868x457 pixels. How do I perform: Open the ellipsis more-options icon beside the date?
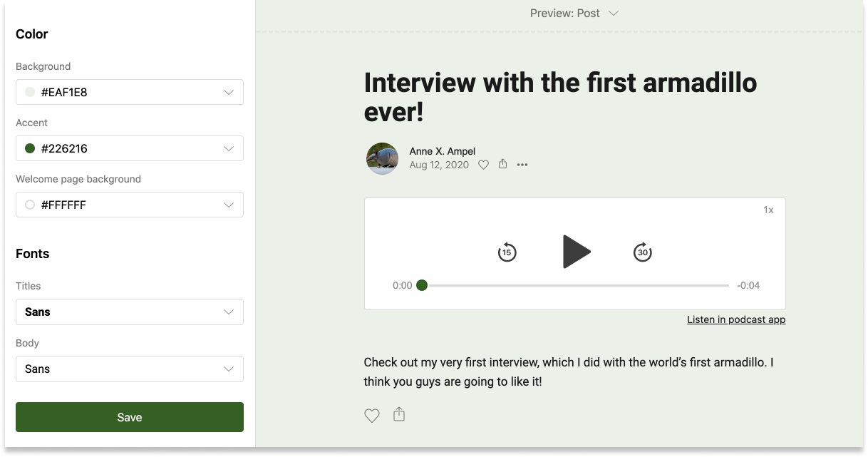(x=522, y=165)
